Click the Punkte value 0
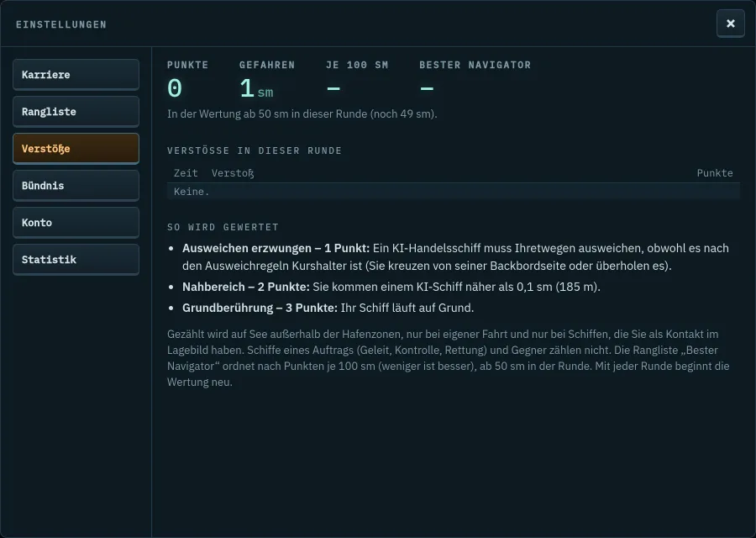Viewport: 756px width, 538px height. (x=175, y=88)
